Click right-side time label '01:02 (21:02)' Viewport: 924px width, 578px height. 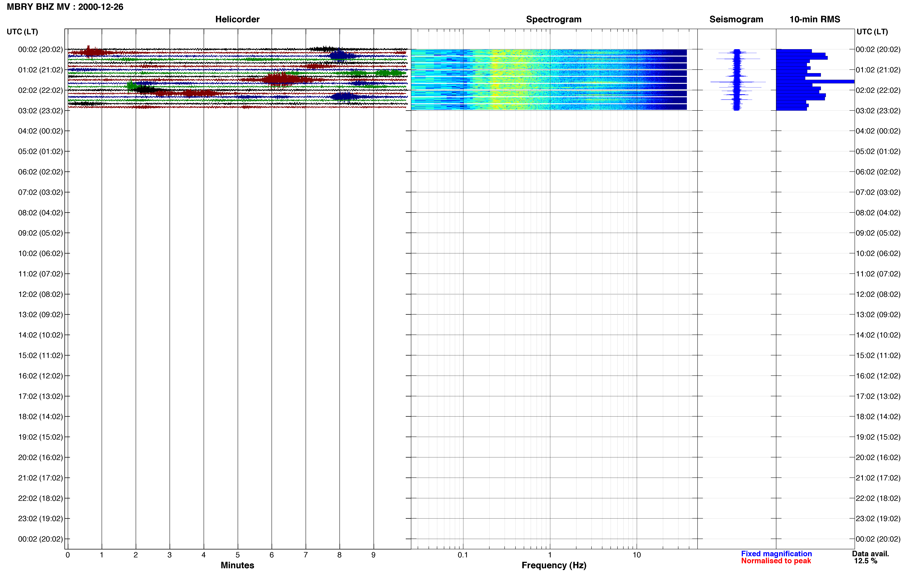878,70
